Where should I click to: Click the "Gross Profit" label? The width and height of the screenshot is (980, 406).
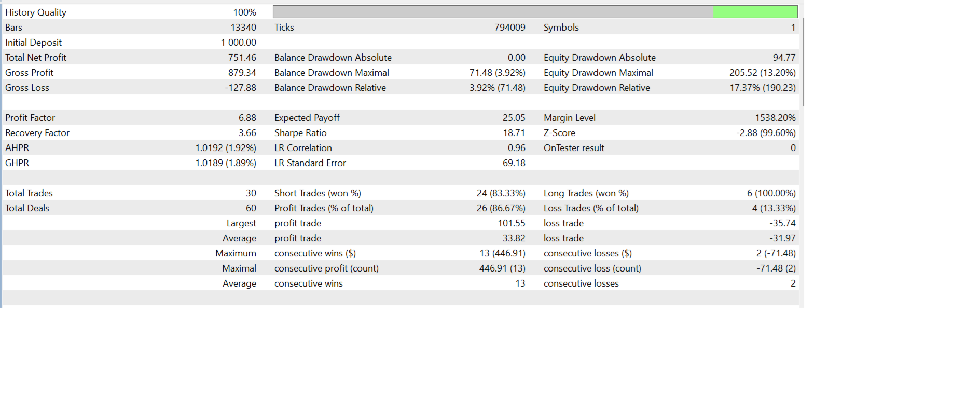pyautogui.click(x=29, y=73)
